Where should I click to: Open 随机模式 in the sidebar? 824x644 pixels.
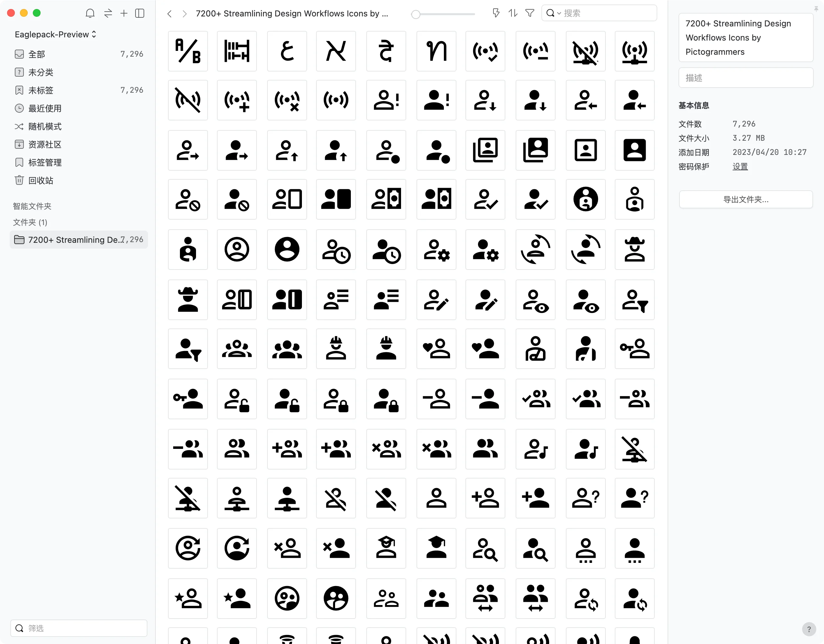79,127
